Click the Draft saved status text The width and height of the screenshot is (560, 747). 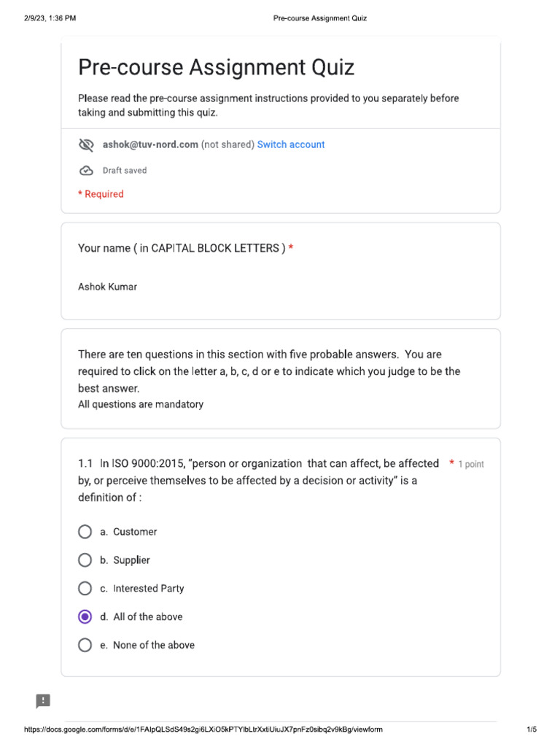pyautogui.click(x=125, y=171)
